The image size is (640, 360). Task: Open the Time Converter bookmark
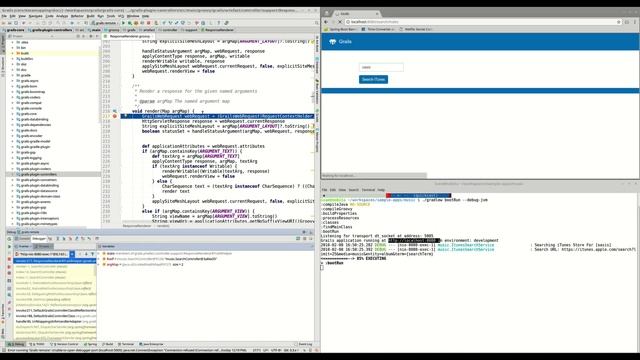click(x=378, y=29)
